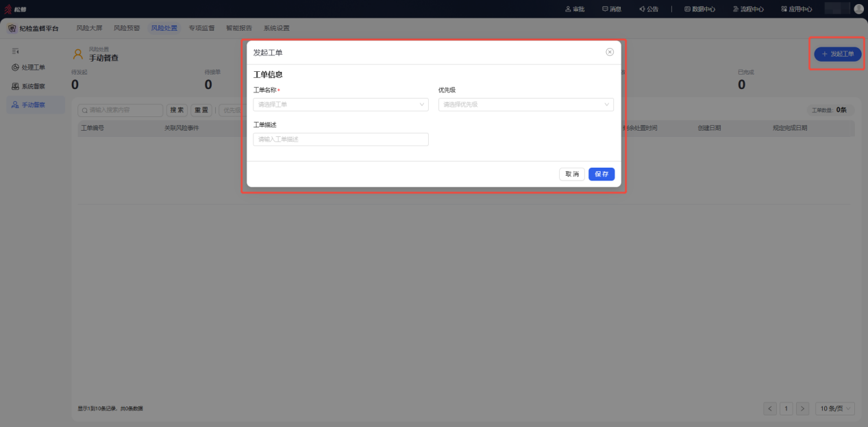
Task: Switch to the 风险预警 tab
Action: coord(127,28)
